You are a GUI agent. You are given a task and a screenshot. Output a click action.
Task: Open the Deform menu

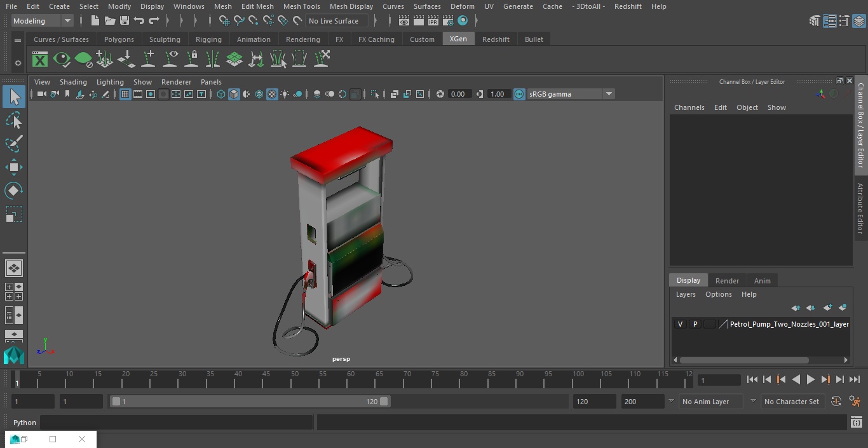tap(462, 6)
